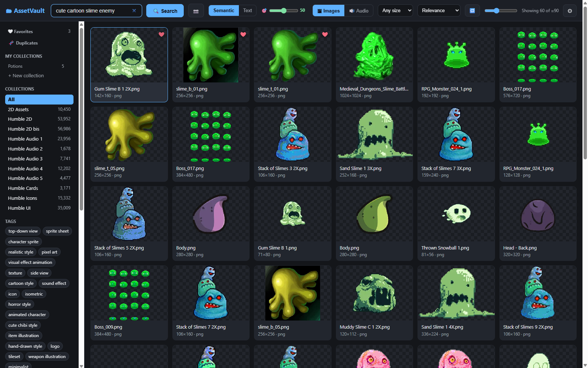Adjust the thumbnail size slider

coord(501,11)
